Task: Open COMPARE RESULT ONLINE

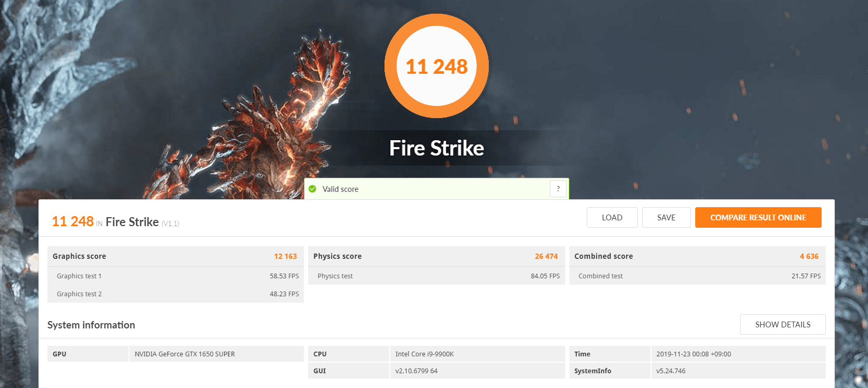Action: (758, 217)
